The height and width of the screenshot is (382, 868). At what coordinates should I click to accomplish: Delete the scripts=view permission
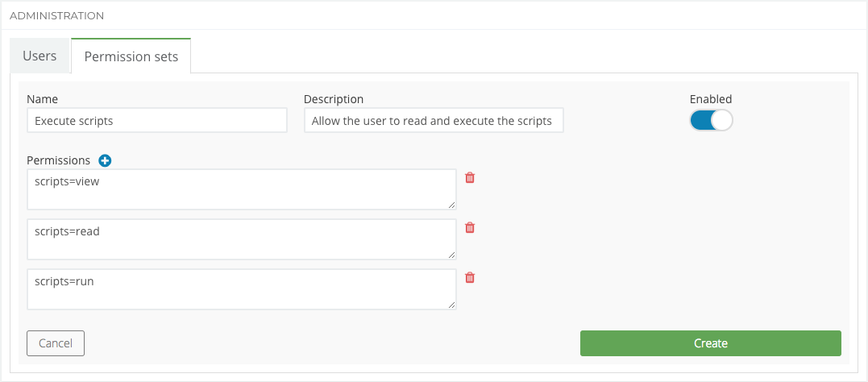(x=470, y=177)
